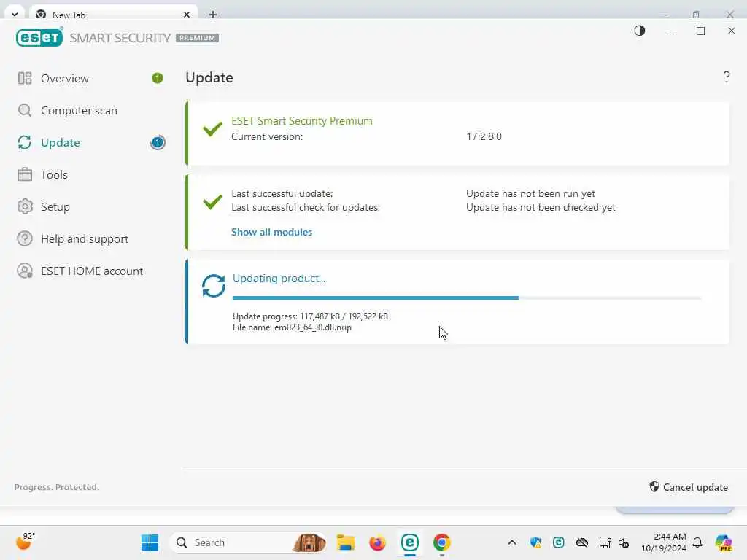The width and height of the screenshot is (747, 560).
Task: Click the green checkmark beside Last successful update
Action: [212, 201]
